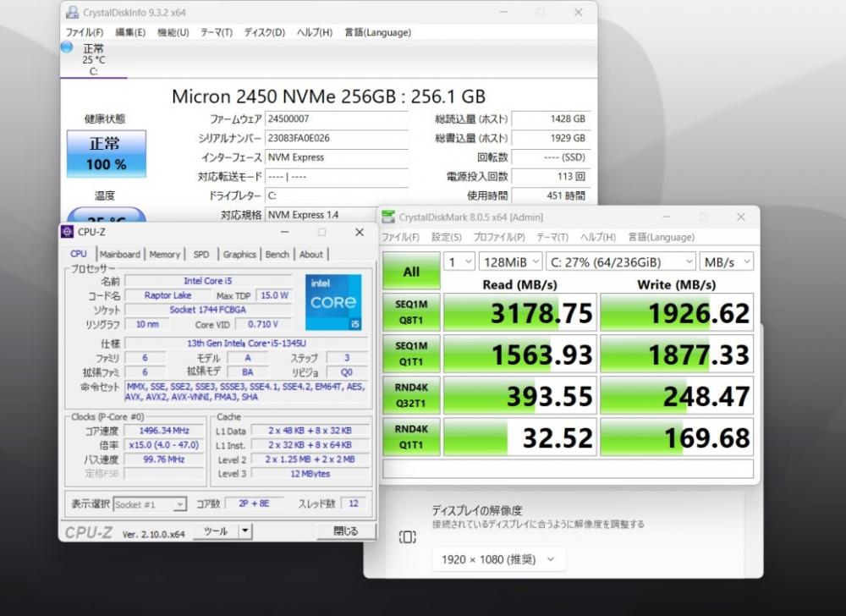Open テーマ(T) menu in CrystalDiskInfo
The width and height of the screenshot is (846, 616).
click(217, 32)
